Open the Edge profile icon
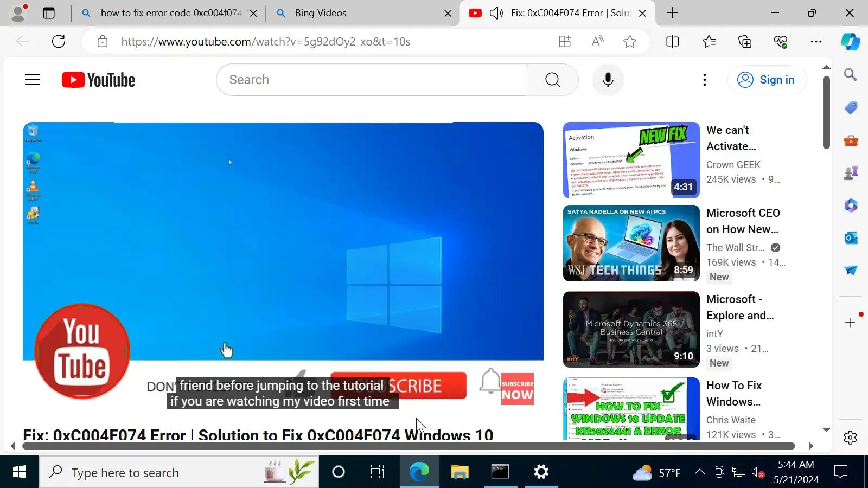Screen dimensions: 868x488 (x=19, y=13)
